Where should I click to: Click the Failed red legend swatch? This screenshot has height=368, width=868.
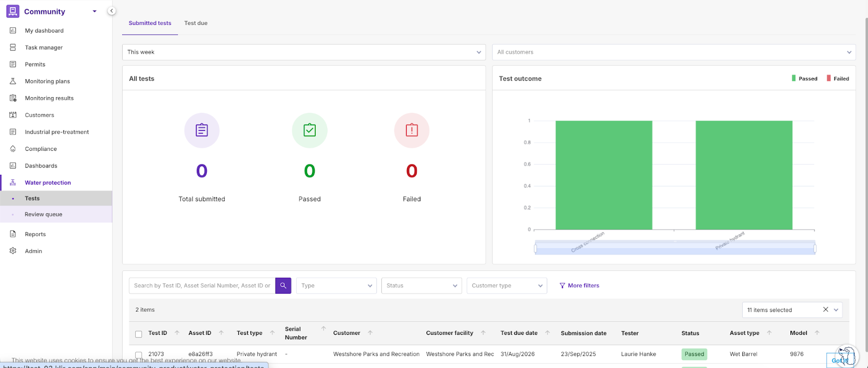coord(829,79)
